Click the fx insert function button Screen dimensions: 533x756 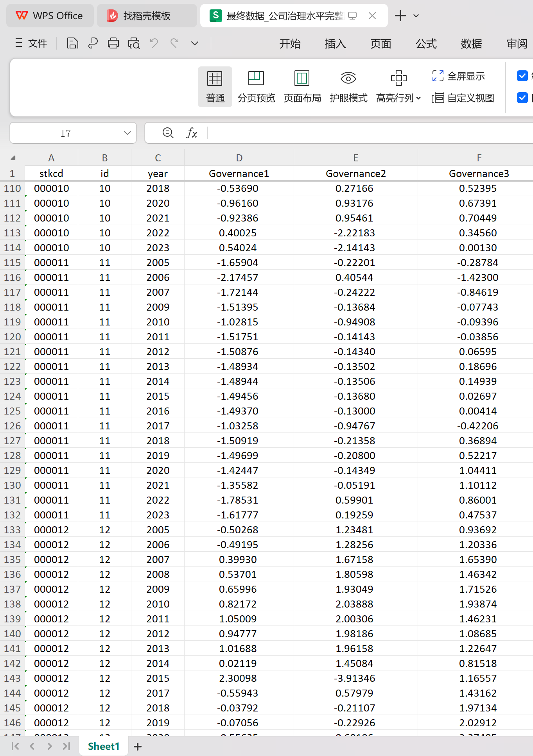click(x=191, y=133)
